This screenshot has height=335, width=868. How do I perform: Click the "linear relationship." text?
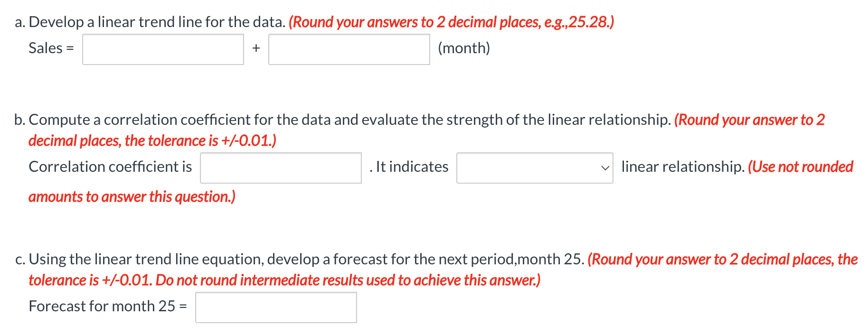pos(683,167)
